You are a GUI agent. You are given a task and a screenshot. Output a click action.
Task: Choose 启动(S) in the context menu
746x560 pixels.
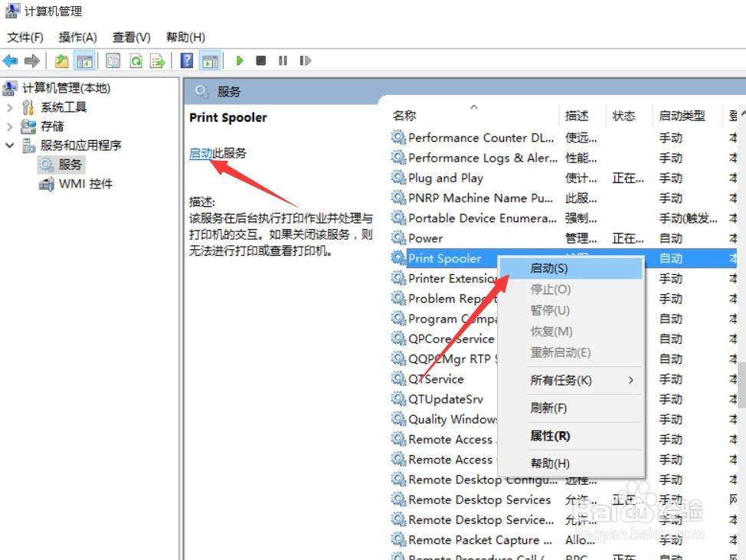[x=571, y=268]
